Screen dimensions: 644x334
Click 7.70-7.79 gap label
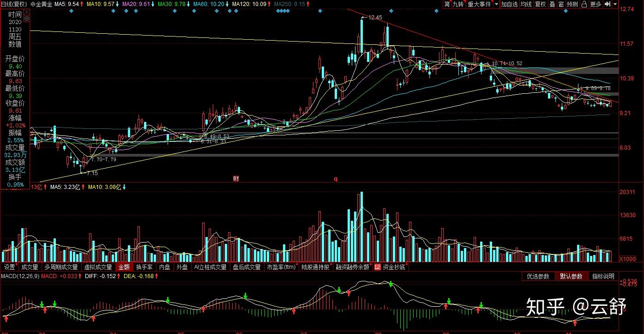pos(103,159)
